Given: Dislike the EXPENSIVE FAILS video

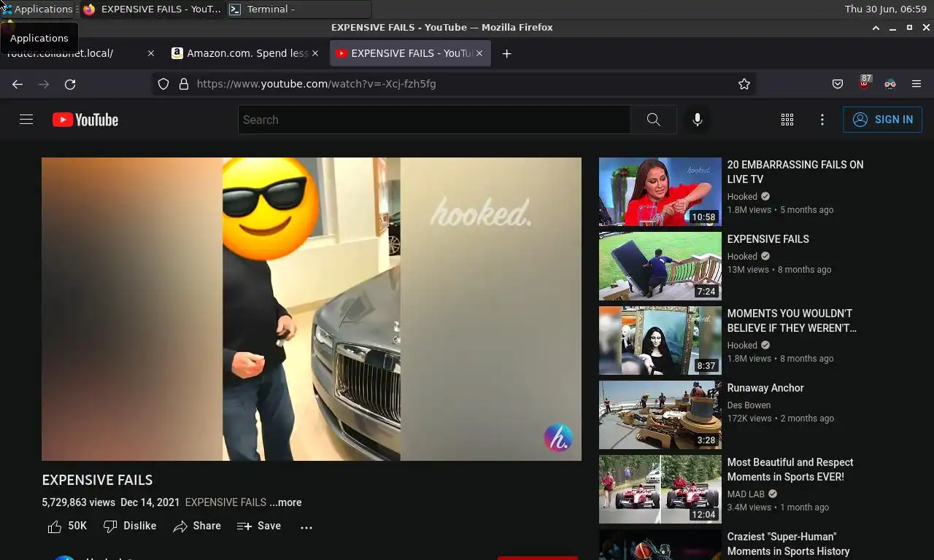Looking at the screenshot, I should coord(130,526).
